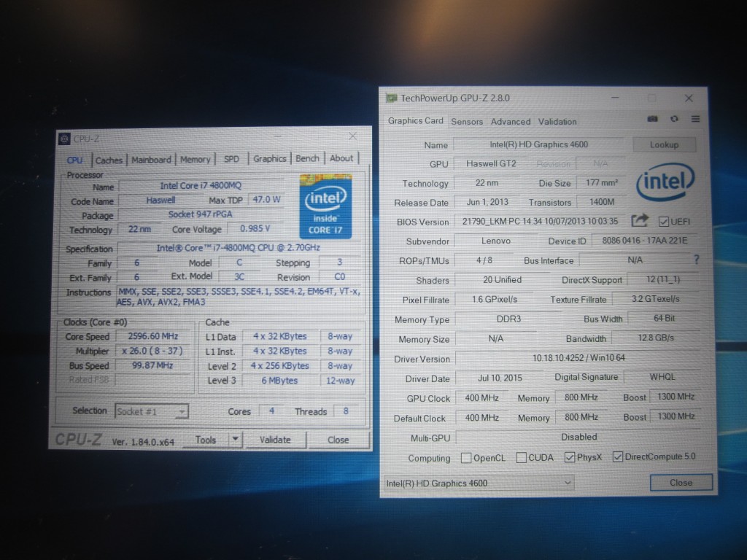Click the Threads count value 8

346,411
